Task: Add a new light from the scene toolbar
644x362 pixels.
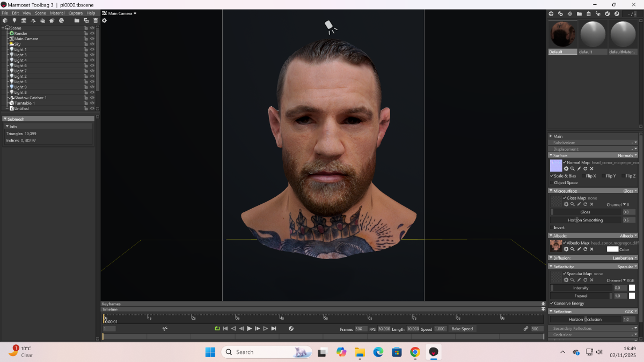Action: [x=14, y=20]
